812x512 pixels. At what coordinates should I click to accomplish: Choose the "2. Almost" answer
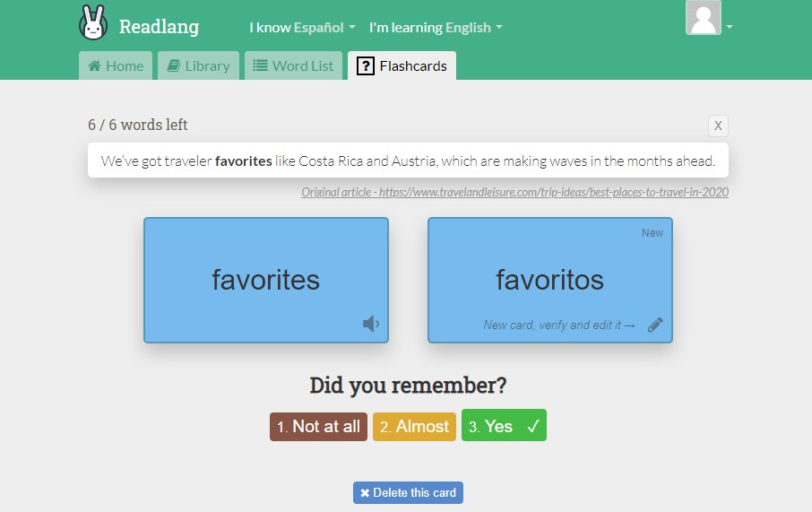click(414, 427)
